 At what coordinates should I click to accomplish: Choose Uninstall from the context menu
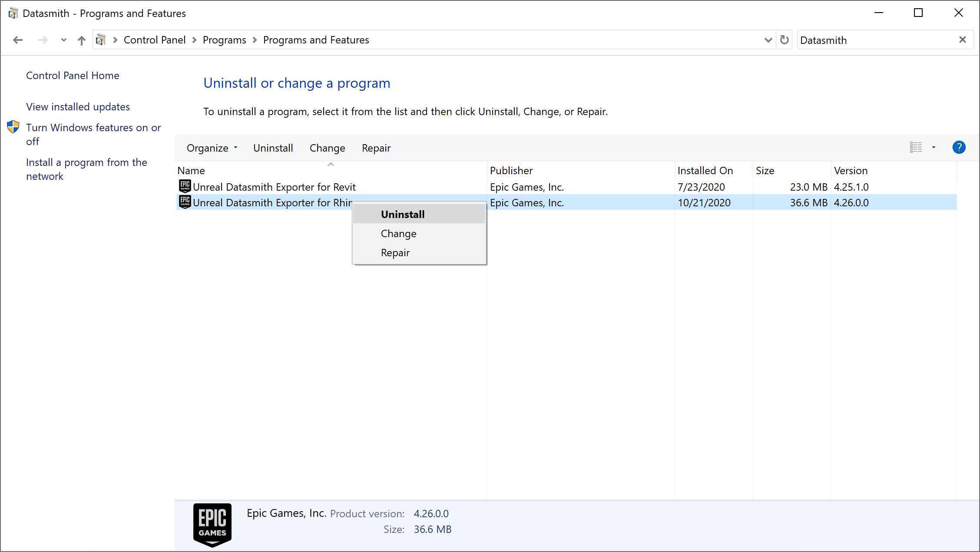coord(402,215)
